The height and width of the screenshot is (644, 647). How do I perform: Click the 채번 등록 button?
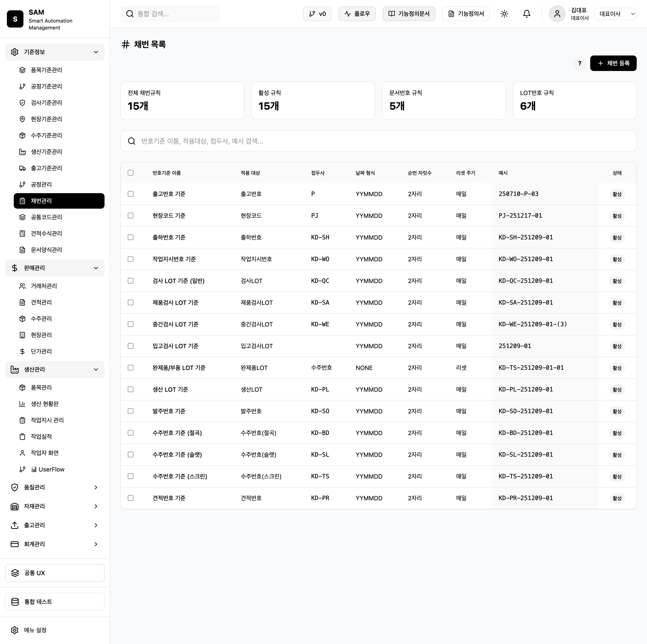(613, 63)
